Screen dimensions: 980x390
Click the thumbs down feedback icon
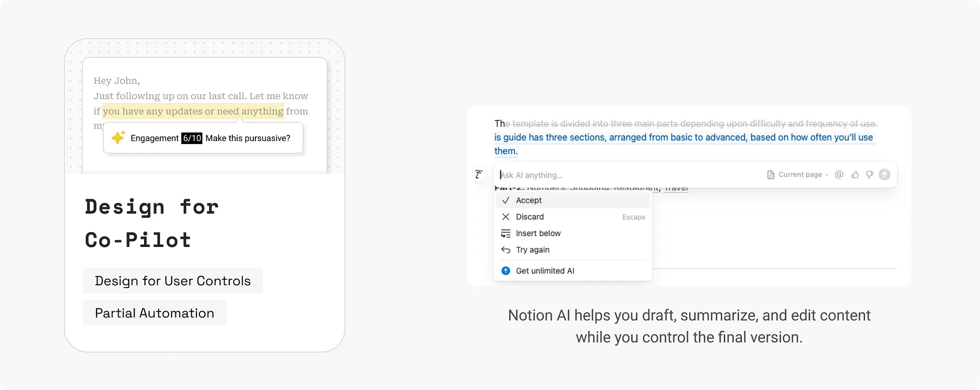point(870,175)
